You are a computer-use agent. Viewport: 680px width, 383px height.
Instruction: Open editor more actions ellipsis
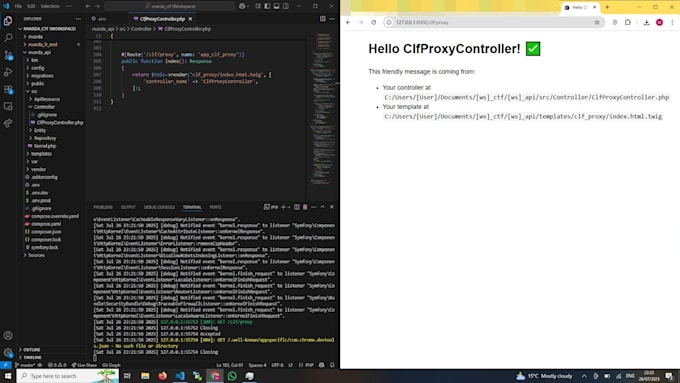tap(332, 19)
